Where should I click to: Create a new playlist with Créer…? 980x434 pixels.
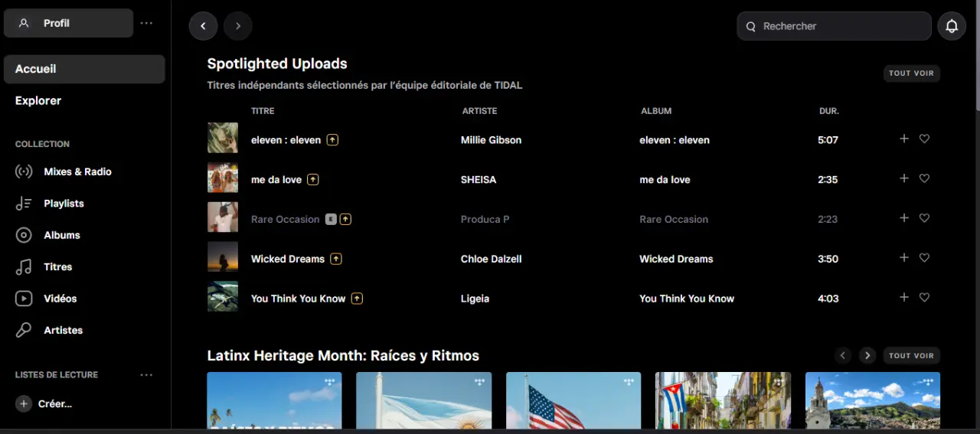coord(55,403)
